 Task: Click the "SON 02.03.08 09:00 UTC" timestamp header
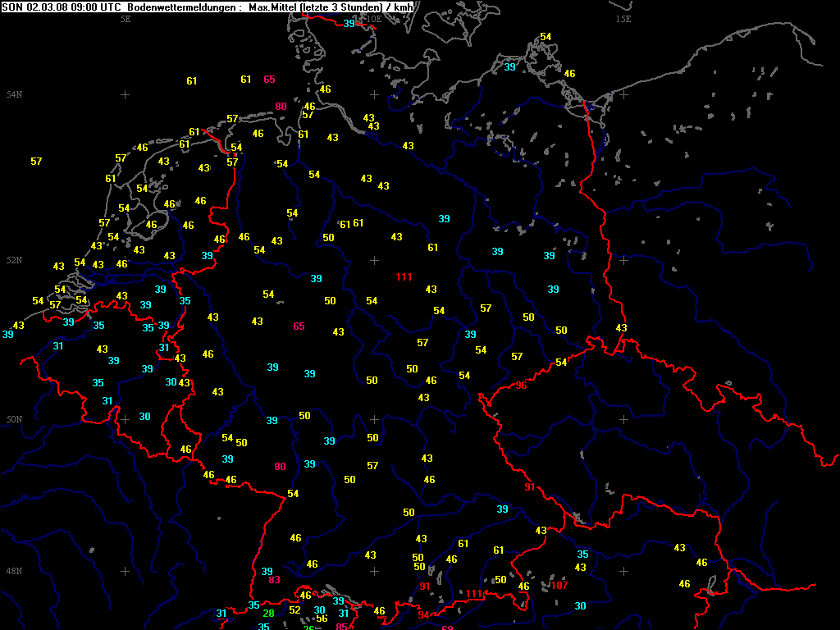coord(62,7)
